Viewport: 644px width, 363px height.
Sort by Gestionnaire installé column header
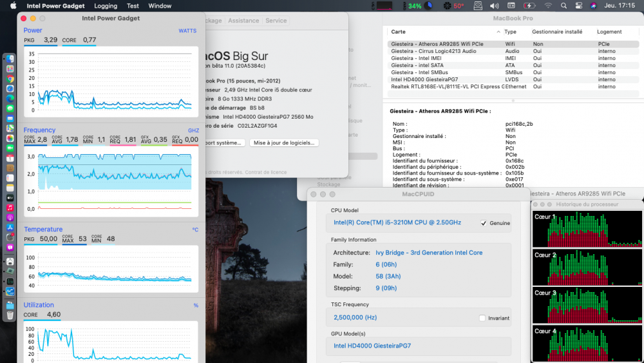point(557,32)
